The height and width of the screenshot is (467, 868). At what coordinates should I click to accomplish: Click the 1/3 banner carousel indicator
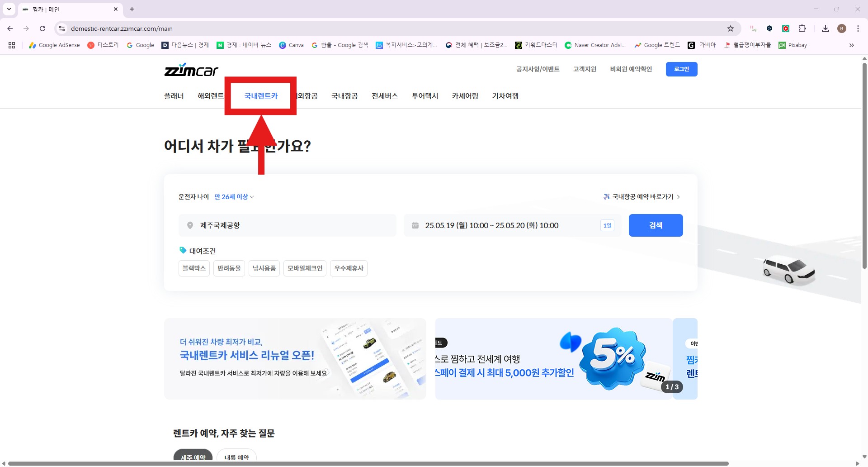pos(672,387)
